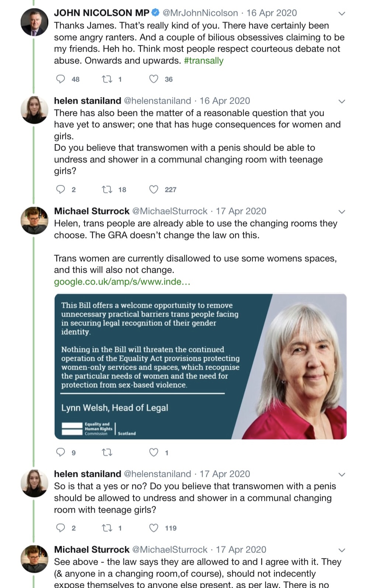Open the Lynn Welsh quote image
This screenshot has height=588, width=366.
(x=200, y=366)
